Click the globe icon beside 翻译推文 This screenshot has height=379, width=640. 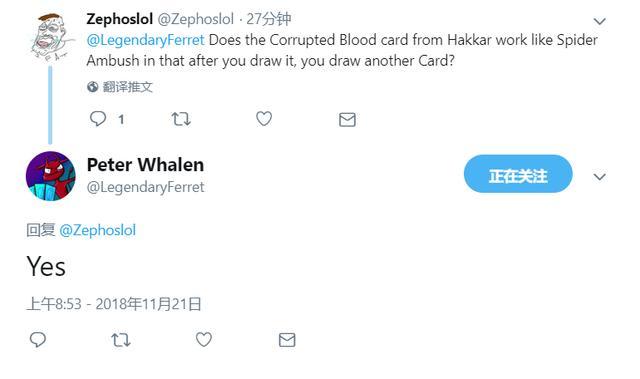(93, 86)
